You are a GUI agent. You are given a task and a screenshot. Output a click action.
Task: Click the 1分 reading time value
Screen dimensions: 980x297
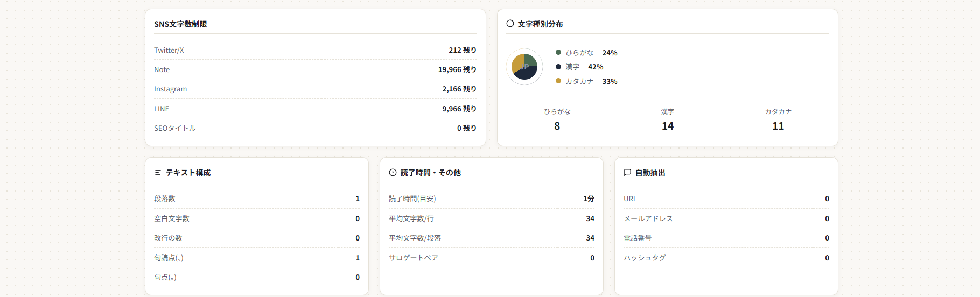click(x=589, y=199)
